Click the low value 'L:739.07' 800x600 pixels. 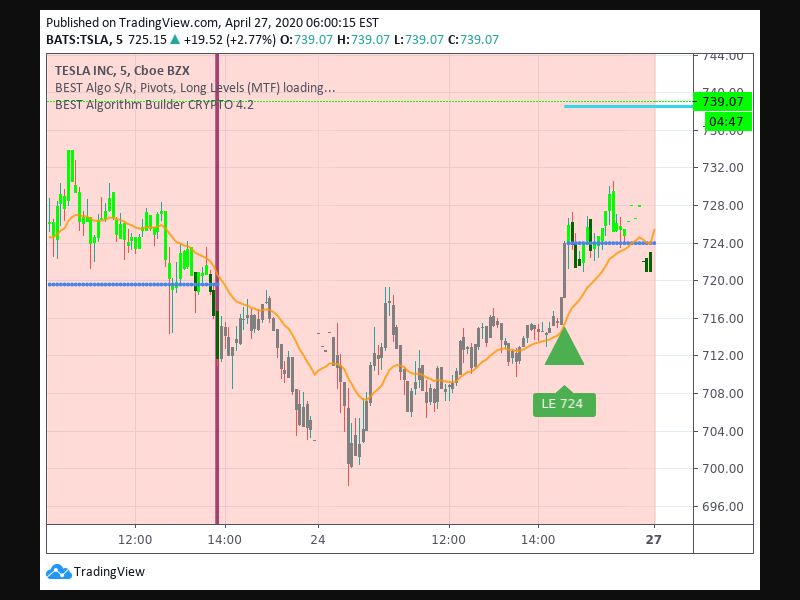pyautogui.click(x=419, y=40)
